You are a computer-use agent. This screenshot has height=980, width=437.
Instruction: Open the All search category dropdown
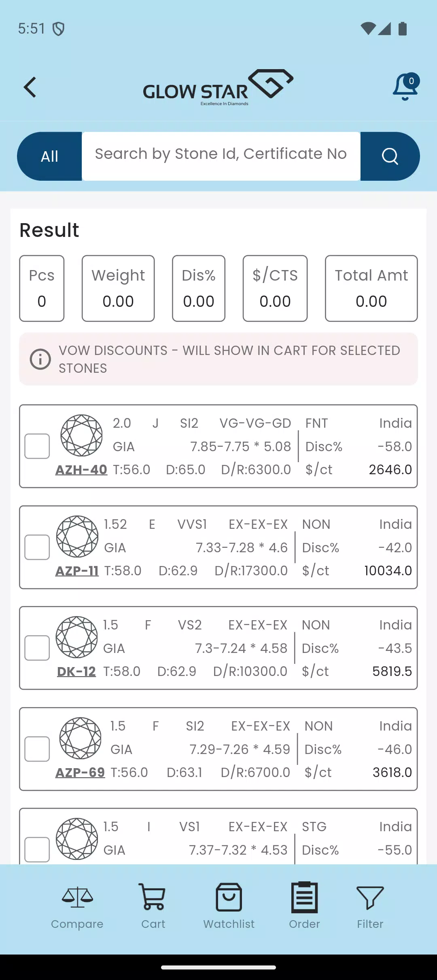(50, 156)
